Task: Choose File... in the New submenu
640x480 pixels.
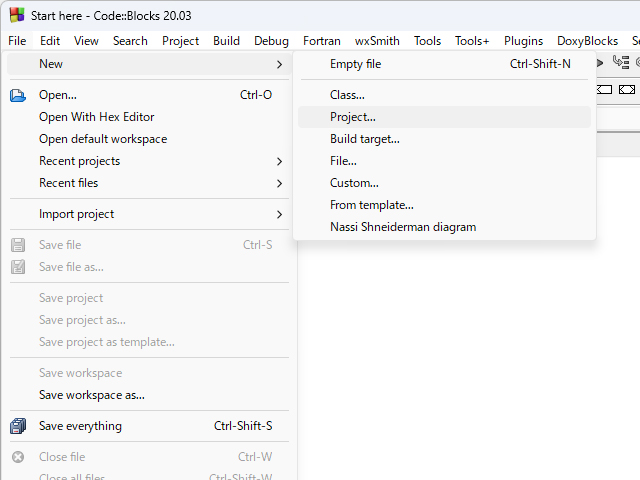Action: pyautogui.click(x=444, y=161)
